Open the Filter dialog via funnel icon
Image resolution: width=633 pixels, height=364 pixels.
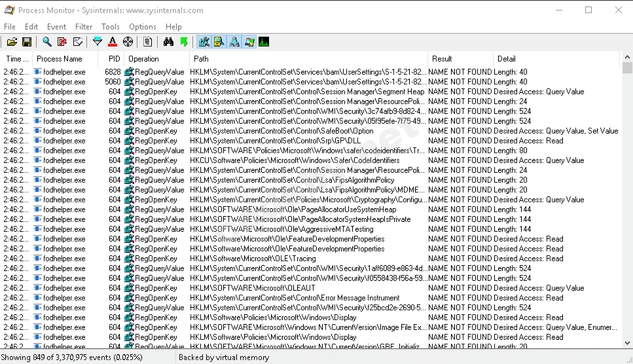tap(97, 42)
